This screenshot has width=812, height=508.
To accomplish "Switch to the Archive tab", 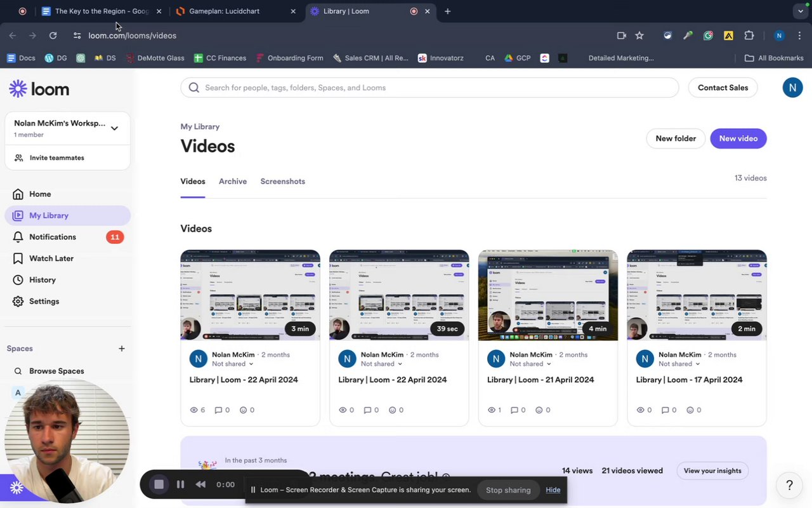I will coord(233,182).
